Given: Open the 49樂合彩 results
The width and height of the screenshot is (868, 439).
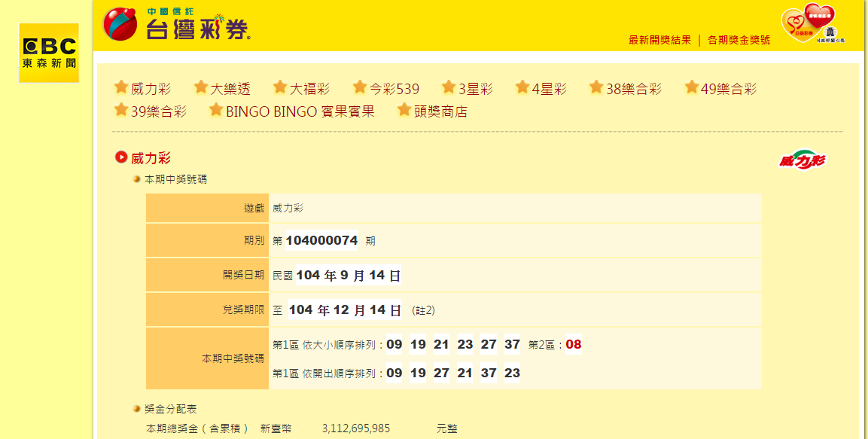Looking at the screenshot, I should 729,89.
